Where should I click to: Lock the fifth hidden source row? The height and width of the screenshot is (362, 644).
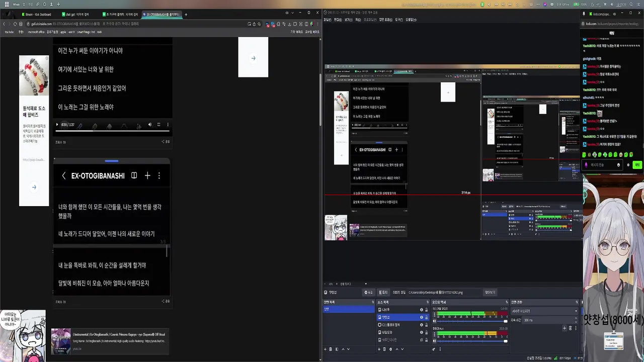427,340
